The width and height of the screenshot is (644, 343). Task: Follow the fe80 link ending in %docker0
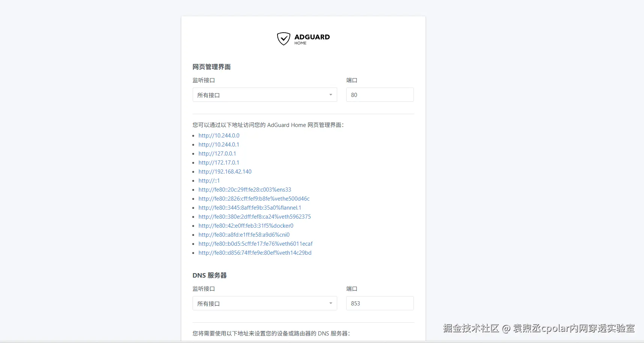click(x=246, y=226)
